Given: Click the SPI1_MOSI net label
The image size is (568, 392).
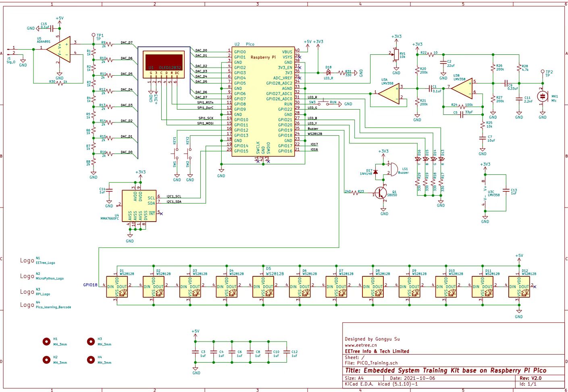Looking at the screenshot, I should (x=205, y=124).
